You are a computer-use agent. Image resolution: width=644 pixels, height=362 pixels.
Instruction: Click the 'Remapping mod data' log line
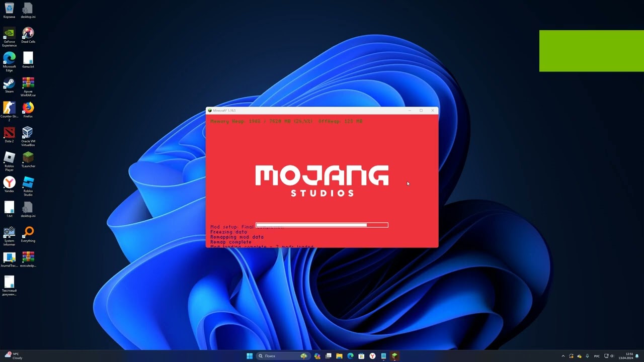point(237,237)
